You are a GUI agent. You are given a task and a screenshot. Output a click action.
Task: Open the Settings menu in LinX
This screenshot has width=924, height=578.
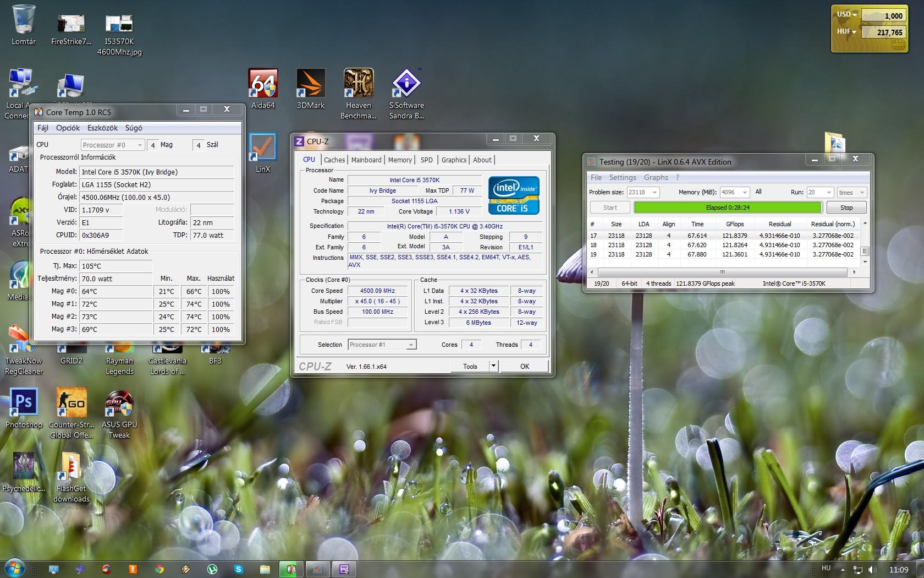pos(623,177)
